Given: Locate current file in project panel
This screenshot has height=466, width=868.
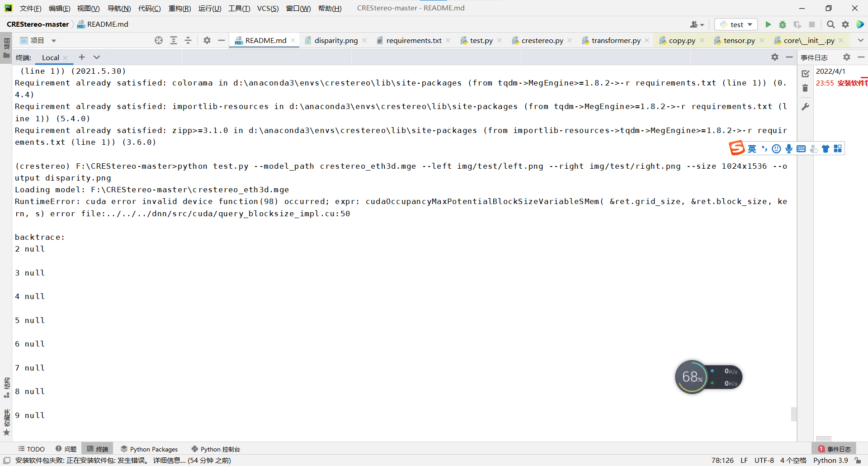Looking at the screenshot, I should (159, 40).
